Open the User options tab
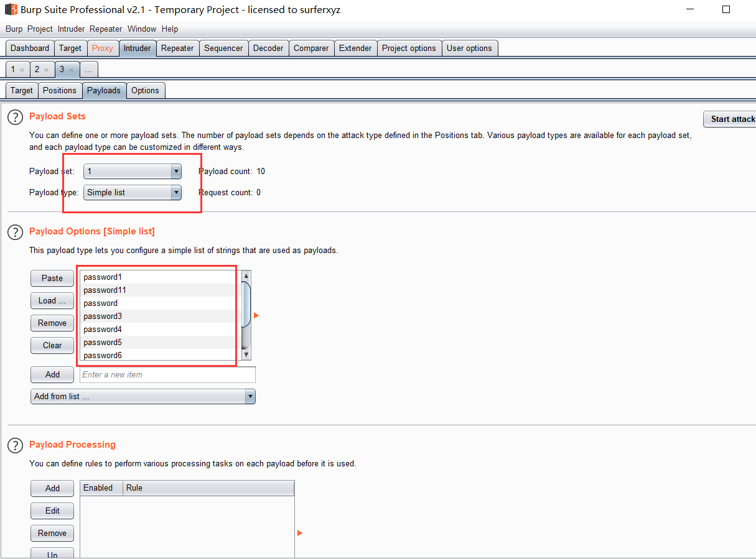Image resolution: width=756 pixels, height=559 pixels. click(469, 49)
